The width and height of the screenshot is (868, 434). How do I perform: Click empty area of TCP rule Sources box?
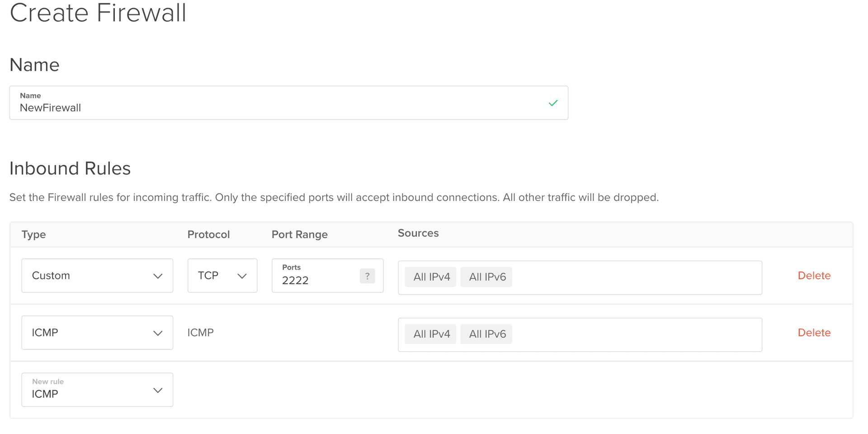pyautogui.click(x=633, y=277)
